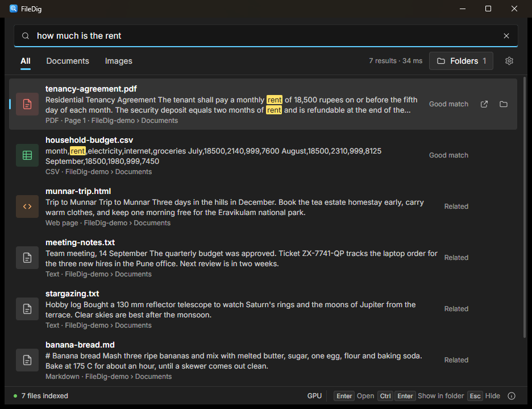Click the magnifier search icon in search bar
The height and width of the screenshot is (409, 532).
tap(26, 36)
